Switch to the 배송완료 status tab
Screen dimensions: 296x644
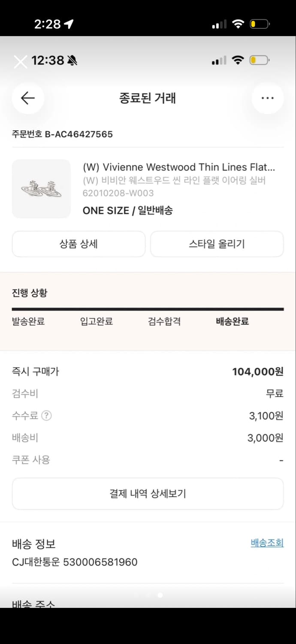(x=232, y=321)
